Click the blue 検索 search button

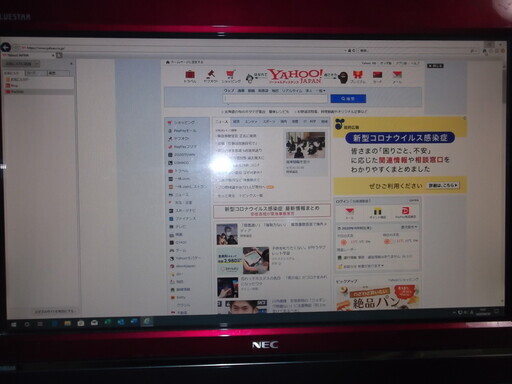348,99
